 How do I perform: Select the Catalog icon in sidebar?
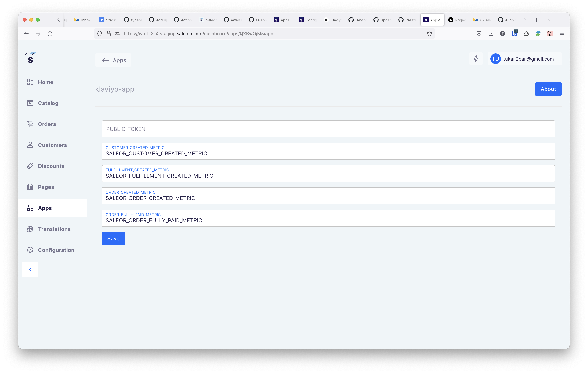point(30,103)
